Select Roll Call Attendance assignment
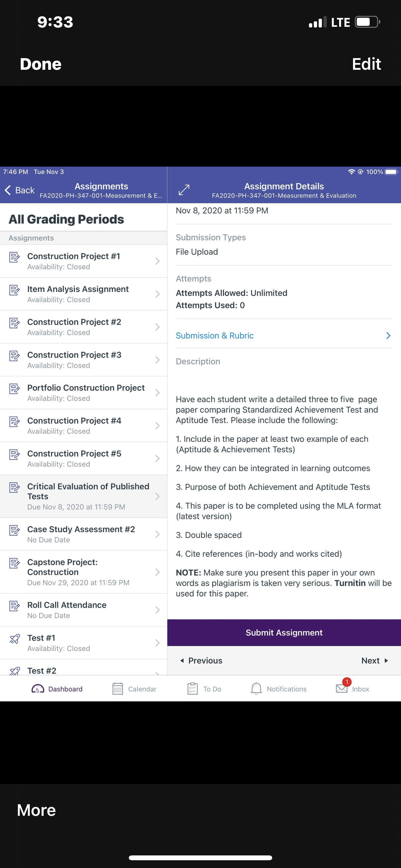401x868 pixels. click(84, 610)
